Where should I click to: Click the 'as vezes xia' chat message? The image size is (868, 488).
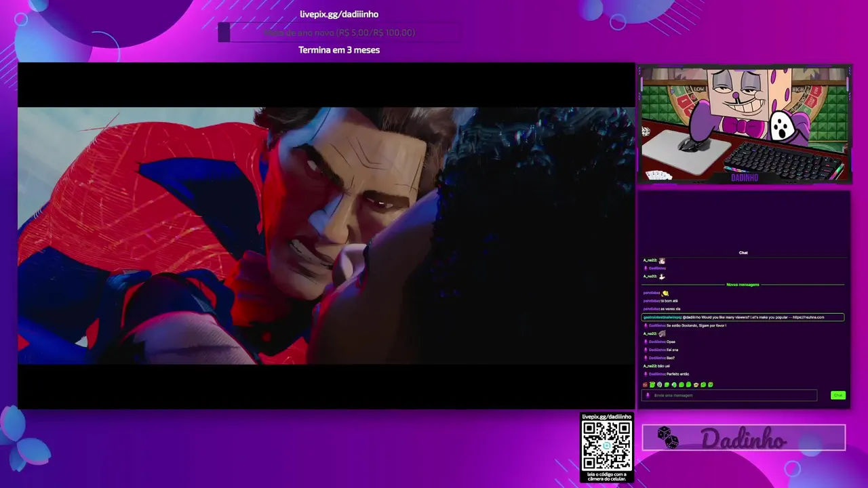(671, 309)
